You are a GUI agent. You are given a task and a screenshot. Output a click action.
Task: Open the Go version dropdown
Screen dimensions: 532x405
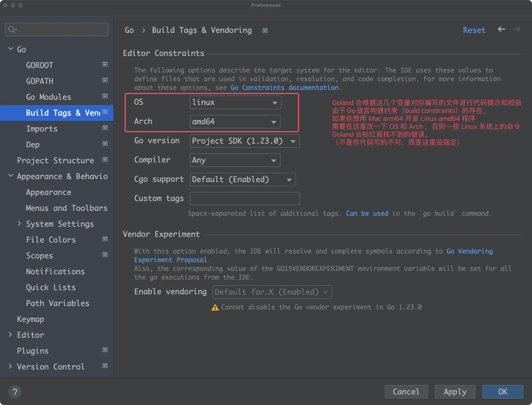tap(244, 141)
